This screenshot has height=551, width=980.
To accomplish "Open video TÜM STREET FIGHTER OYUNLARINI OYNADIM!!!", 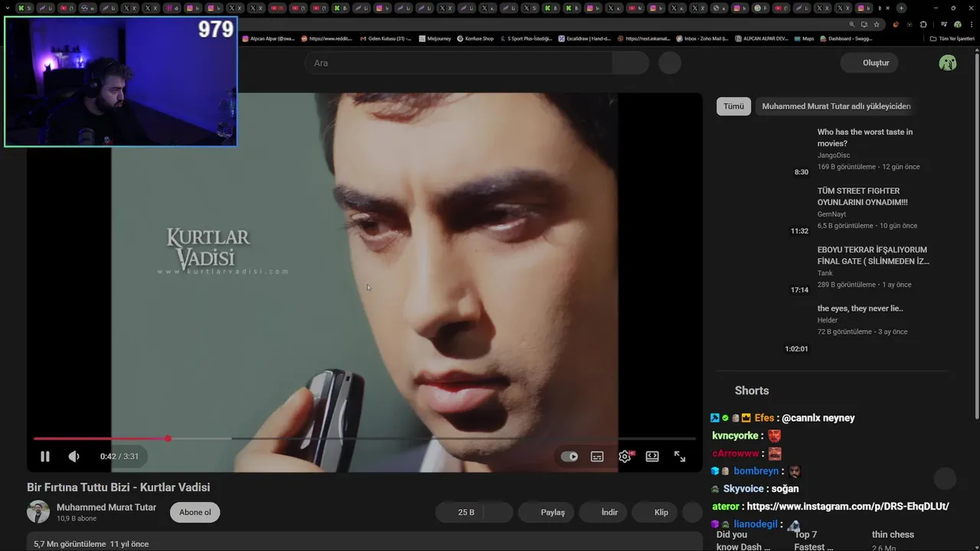I will coord(863,197).
